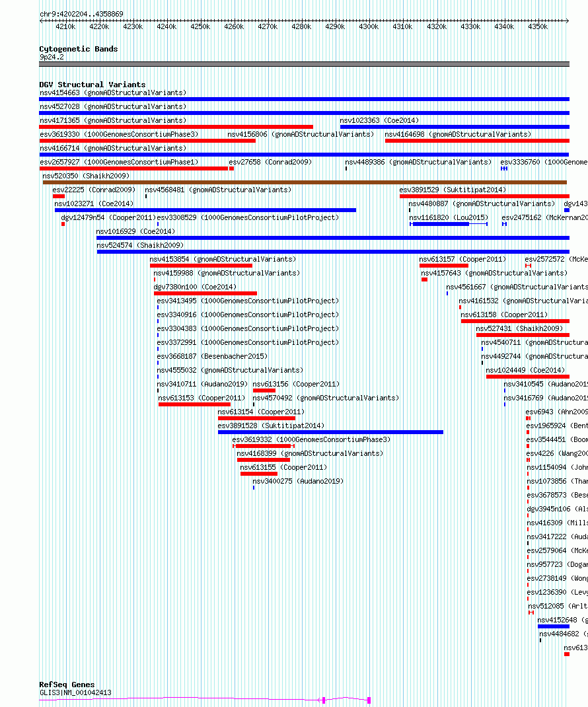The width and height of the screenshot is (588, 707).
Task: Click nsv3400275 (Audano2019) label
Action: point(298,482)
